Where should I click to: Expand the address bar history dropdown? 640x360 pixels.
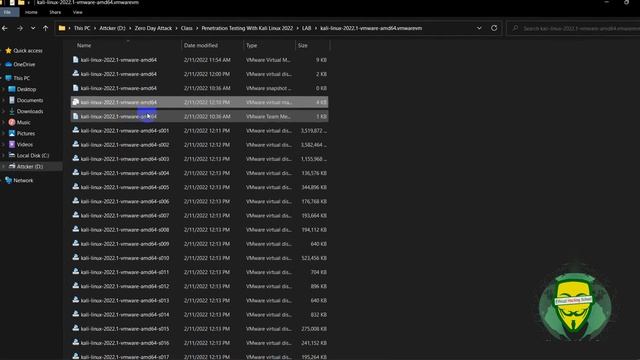point(479,28)
